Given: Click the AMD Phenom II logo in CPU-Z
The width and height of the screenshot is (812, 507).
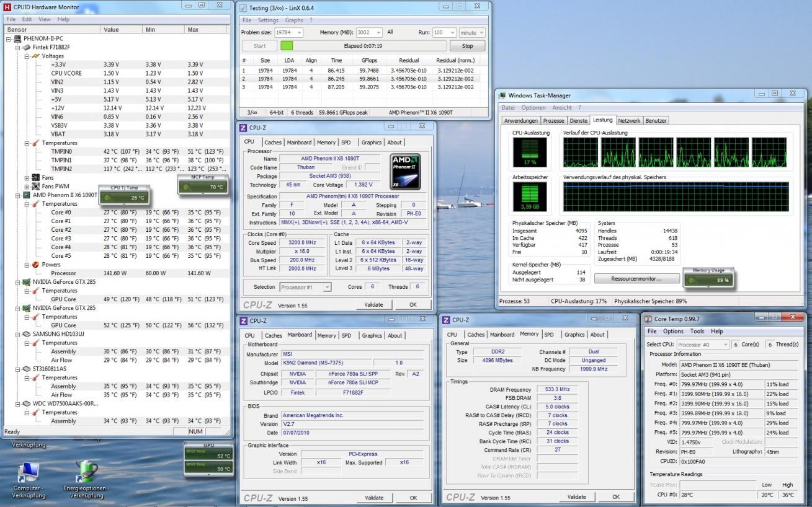Looking at the screenshot, I should [x=406, y=171].
